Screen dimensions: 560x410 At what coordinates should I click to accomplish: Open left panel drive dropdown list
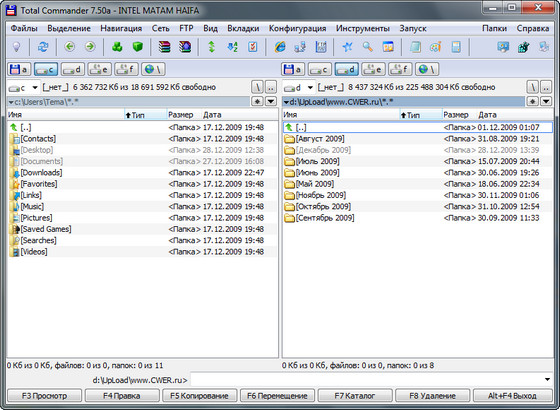point(35,87)
